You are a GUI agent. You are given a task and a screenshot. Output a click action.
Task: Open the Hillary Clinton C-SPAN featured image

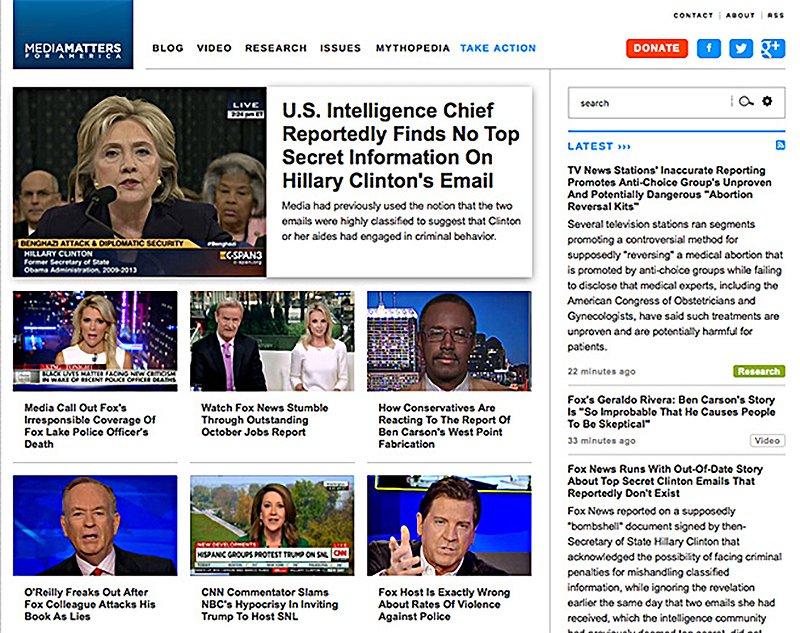click(140, 182)
